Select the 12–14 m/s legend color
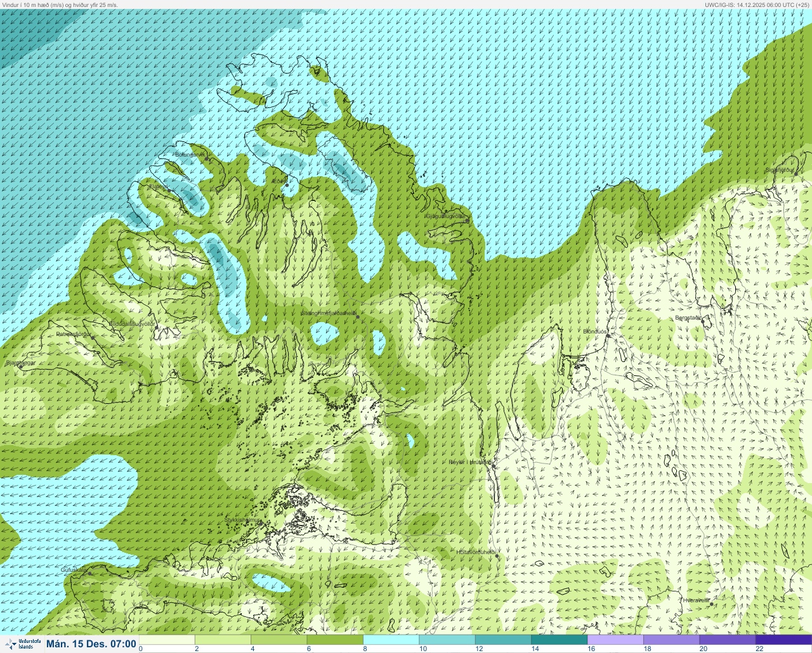The image size is (812, 653). 503,640
